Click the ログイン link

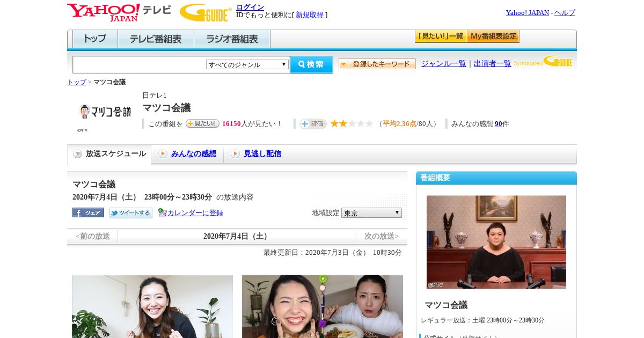tap(250, 7)
